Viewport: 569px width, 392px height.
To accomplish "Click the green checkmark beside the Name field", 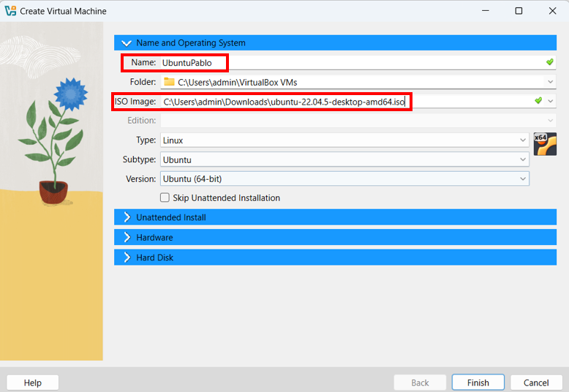I will [550, 62].
